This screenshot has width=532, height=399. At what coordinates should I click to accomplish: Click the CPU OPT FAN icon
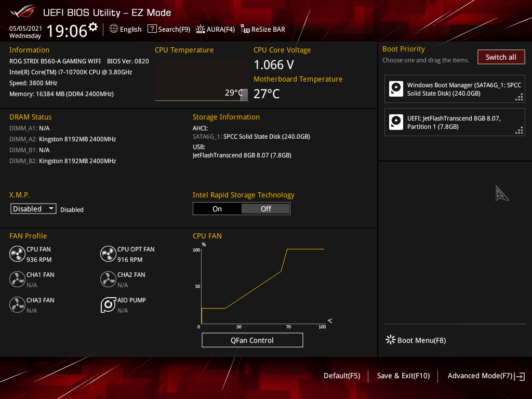pyautogui.click(x=108, y=254)
